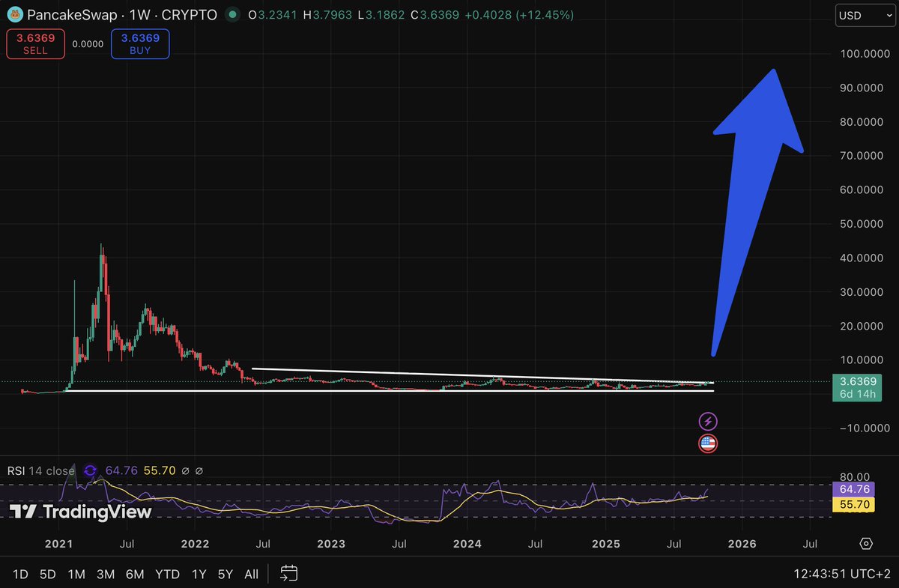Open chart settings hexagon gear icon
The height and width of the screenshot is (588, 899).
click(x=867, y=544)
